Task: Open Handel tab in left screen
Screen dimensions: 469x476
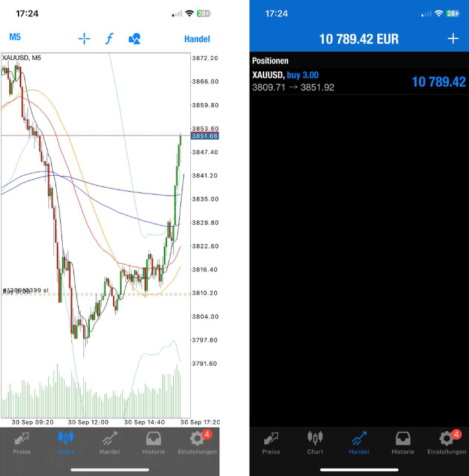Action: (110, 443)
